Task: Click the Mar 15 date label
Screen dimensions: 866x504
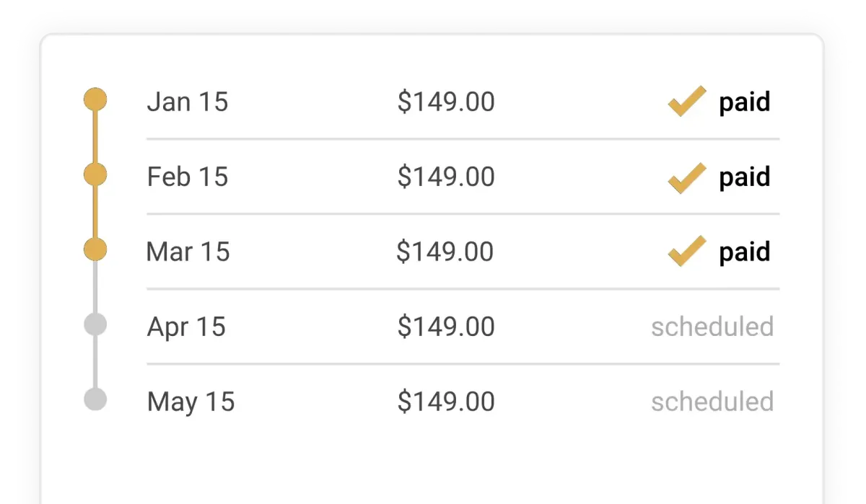Action: (x=188, y=252)
